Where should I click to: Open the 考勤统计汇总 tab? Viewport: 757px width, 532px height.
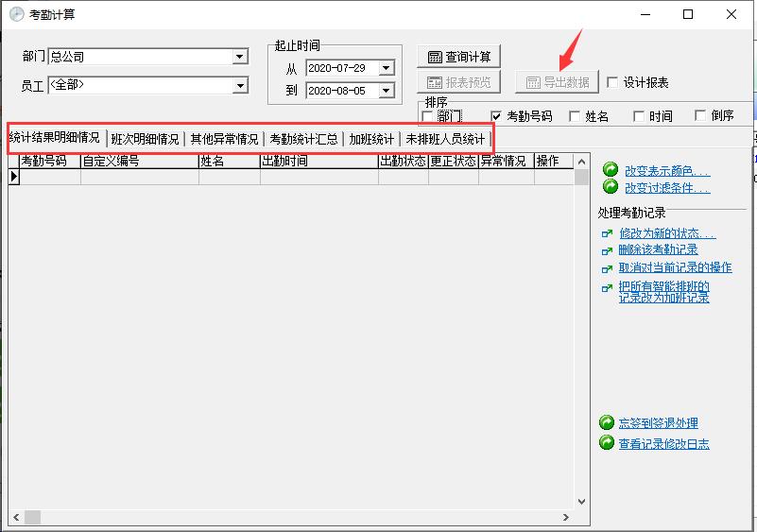pyautogui.click(x=303, y=139)
